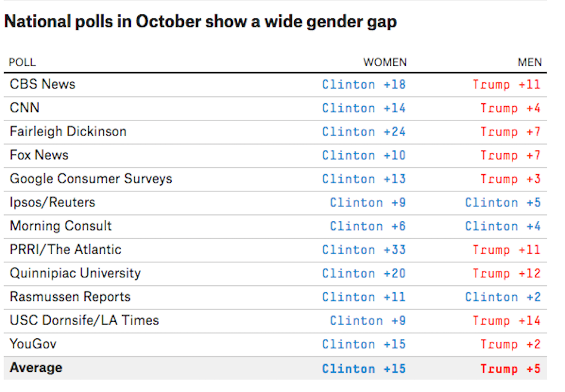This screenshot has width=565, height=392.
Task: Click the MEN column header
Action: click(x=529, y=63)
